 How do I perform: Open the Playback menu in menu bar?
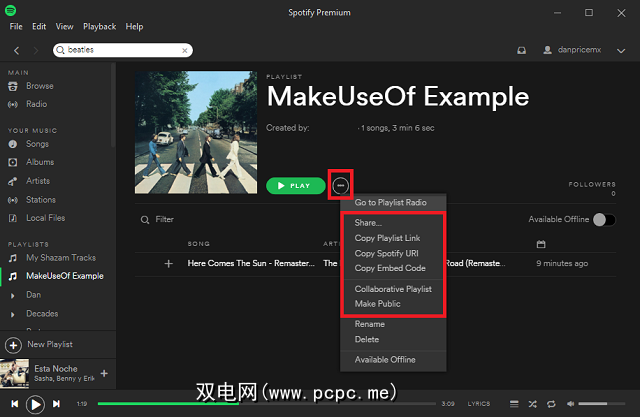[x=99, y=26]
